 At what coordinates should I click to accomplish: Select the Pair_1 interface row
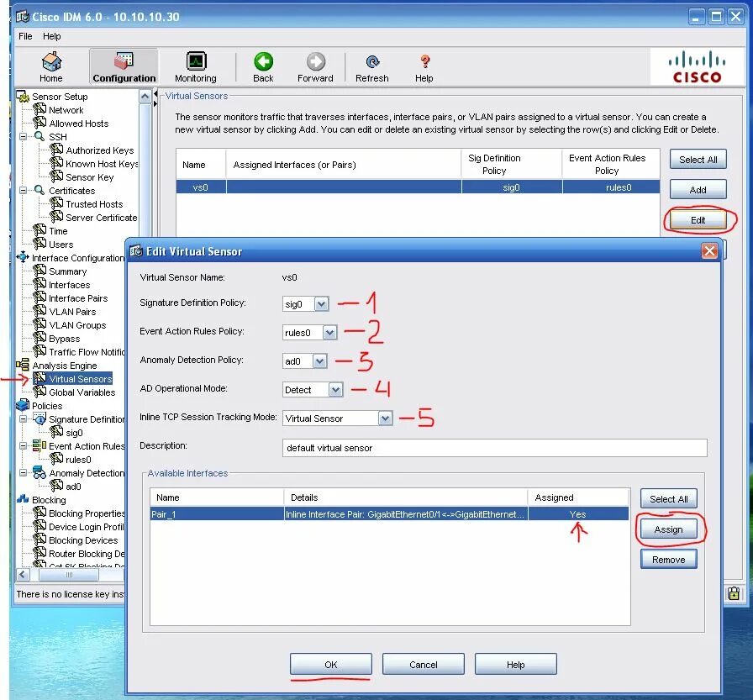click(x=389, y=514)
